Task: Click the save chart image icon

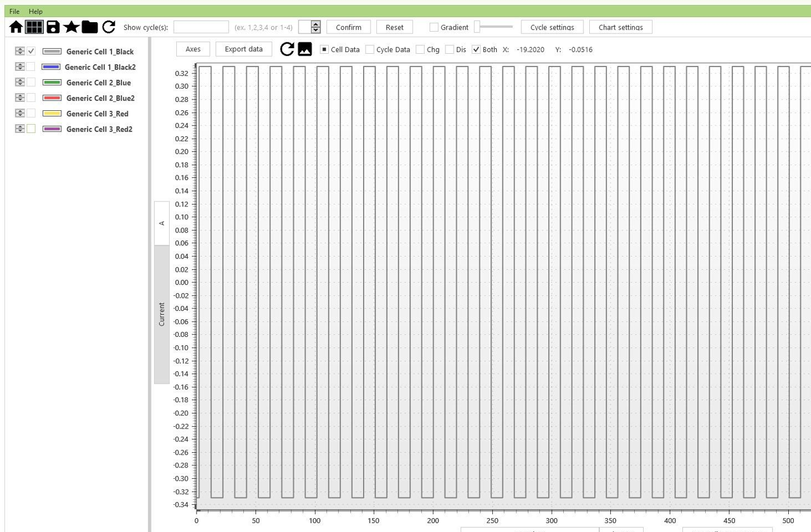Action: (x=305, y=49)
